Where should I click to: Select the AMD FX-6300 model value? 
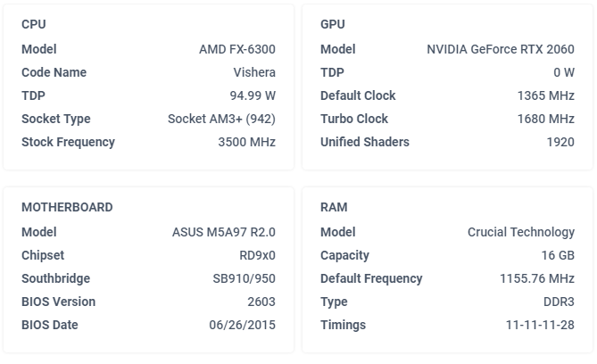pyautogui.click(x=236, y=49)
